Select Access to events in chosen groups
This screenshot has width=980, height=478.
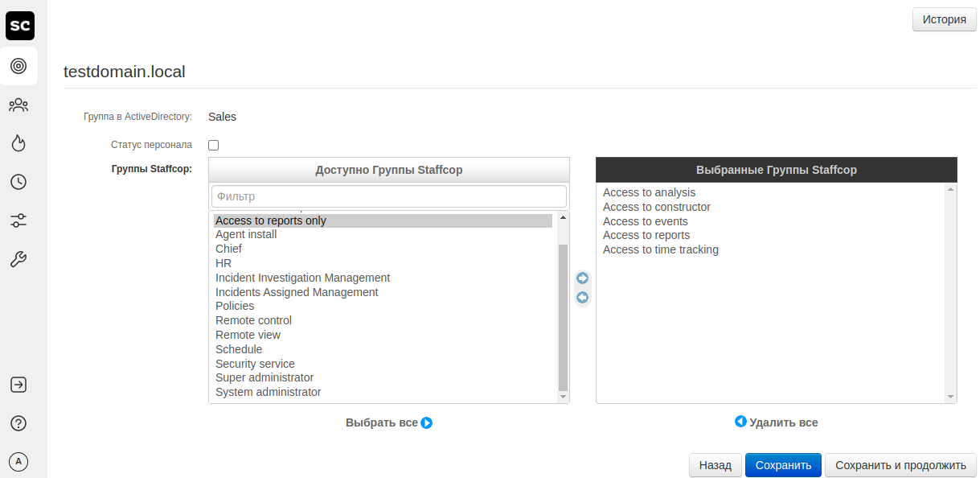click(646, 221)
